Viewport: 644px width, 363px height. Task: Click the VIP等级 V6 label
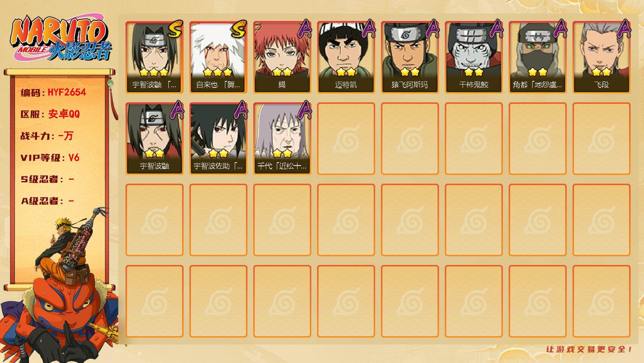tap(50, 158)
